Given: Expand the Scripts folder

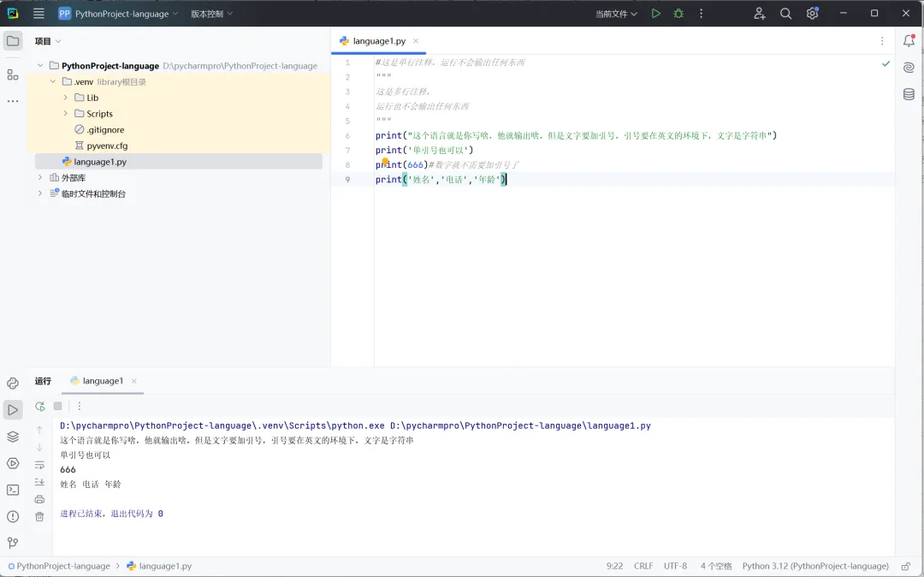Looking at the screenshot, I should [x=65, y=113].
